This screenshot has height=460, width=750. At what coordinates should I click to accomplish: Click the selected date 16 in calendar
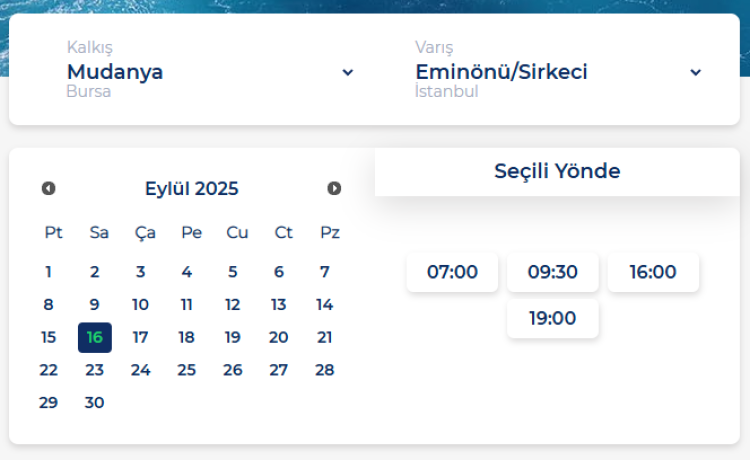coord(95,337)
